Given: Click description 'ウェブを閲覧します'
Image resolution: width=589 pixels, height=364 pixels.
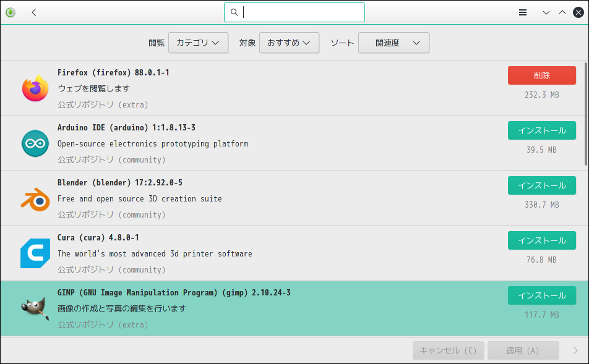Looking at the screenshot, I should (93, 88).
